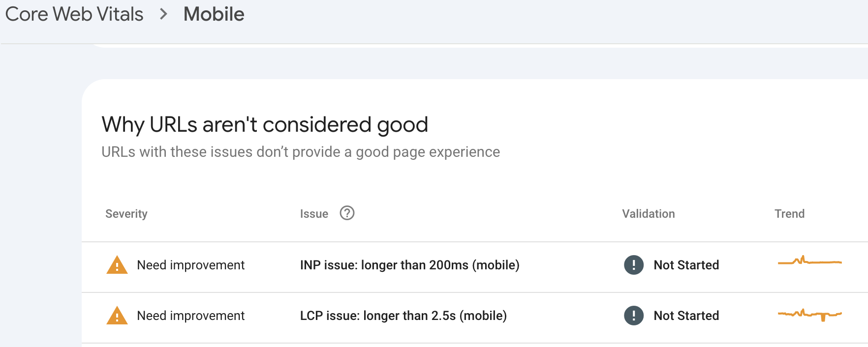868x347 pixels.
Task: Click the Issue column header
Action: pyautogui.click(x=314, y=214)
